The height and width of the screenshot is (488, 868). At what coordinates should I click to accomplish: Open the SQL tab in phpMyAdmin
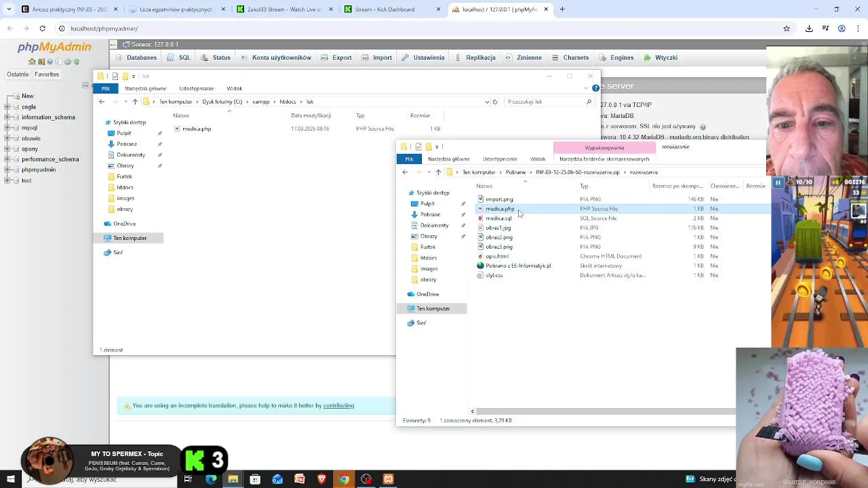[x=178, y=58]
